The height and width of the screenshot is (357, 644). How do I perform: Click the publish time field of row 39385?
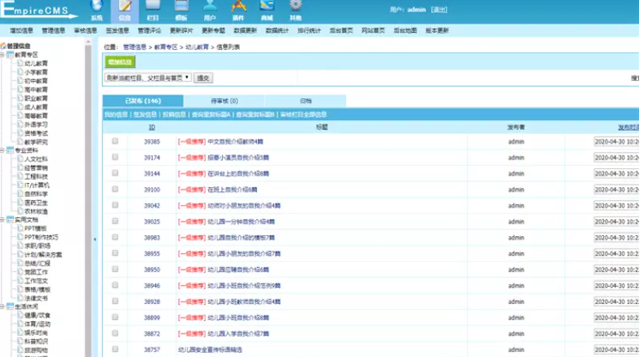(618, 141)
